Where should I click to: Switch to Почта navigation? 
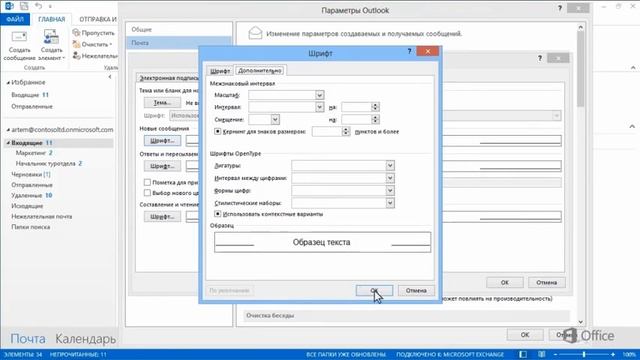click(x=28, y=338)
